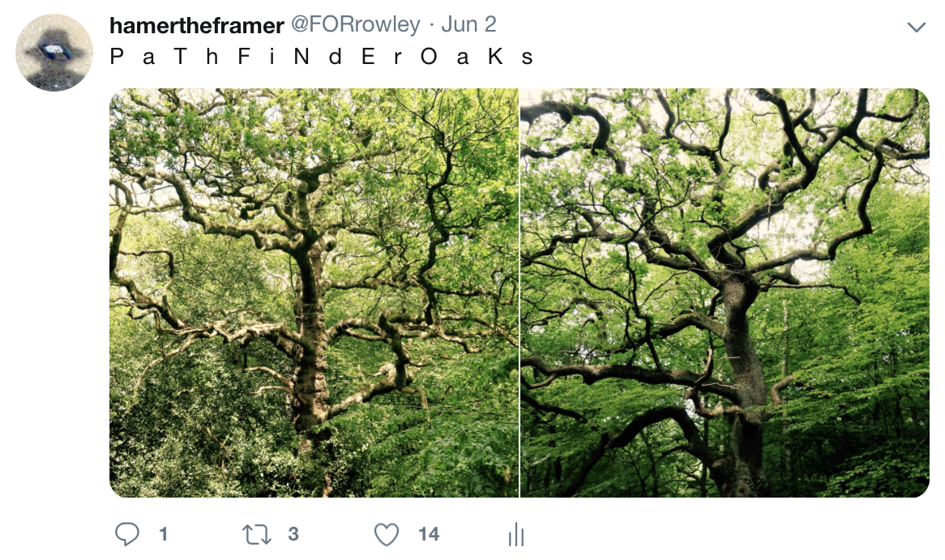
Task: Retweet using the arrows icon
Action: [x=257, y=535]
